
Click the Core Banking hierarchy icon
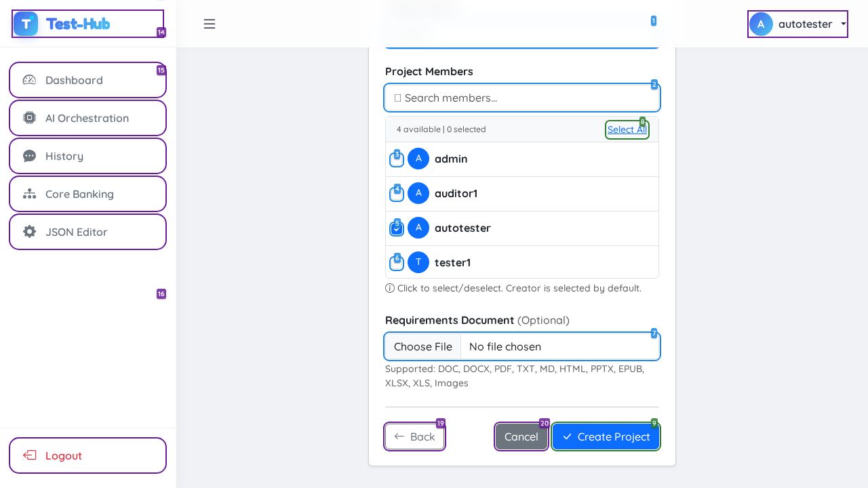pyautogui.click(x=29, y=194)
